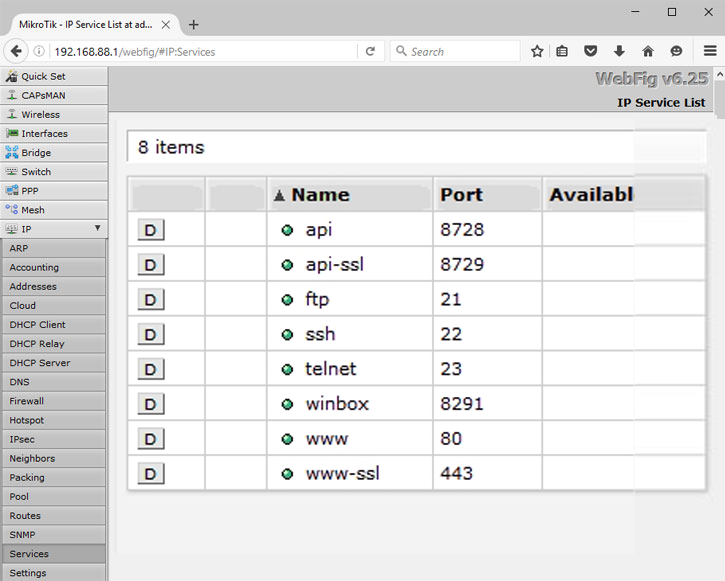Click the api service status dot
The image size is (725, 581).
coord(287,230)
